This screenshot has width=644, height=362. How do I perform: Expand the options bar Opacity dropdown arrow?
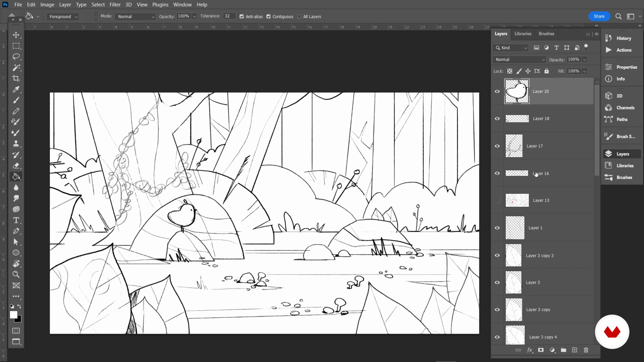pyautogui.click(x=194, y=16)
